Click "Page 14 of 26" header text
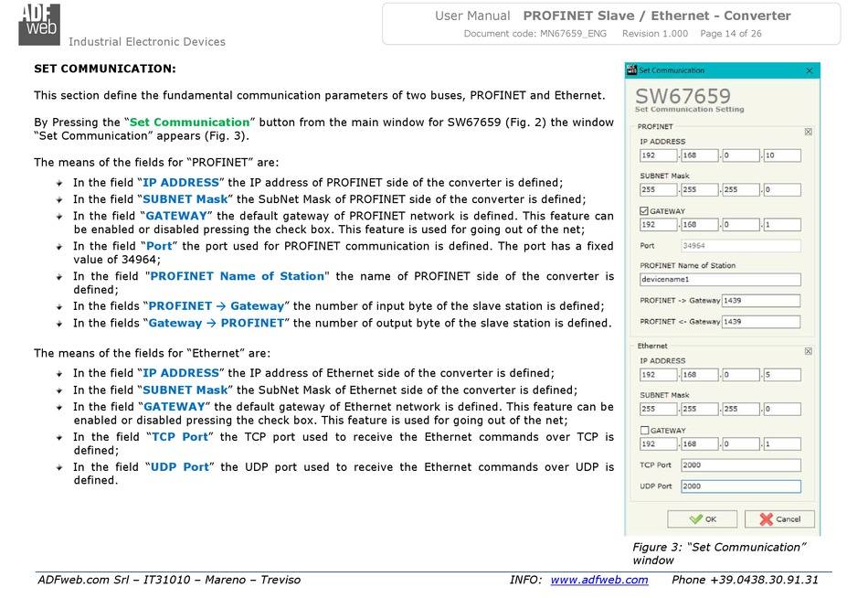 point(731,33)
